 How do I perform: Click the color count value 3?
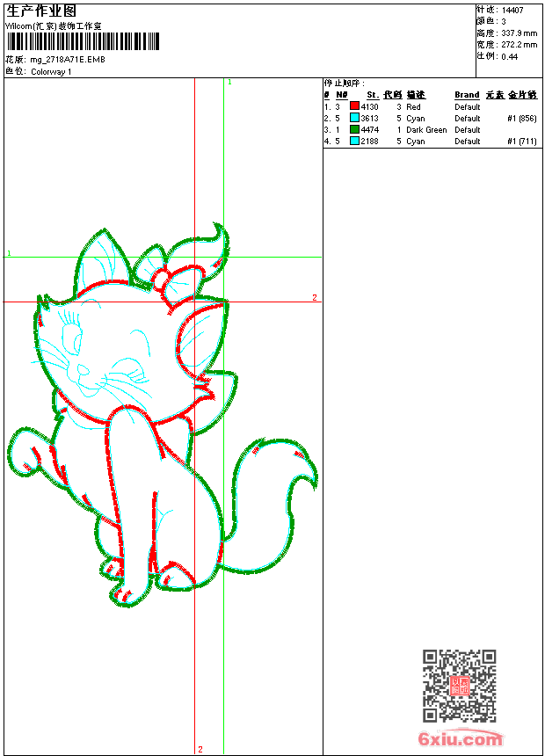tap(504, 22)
